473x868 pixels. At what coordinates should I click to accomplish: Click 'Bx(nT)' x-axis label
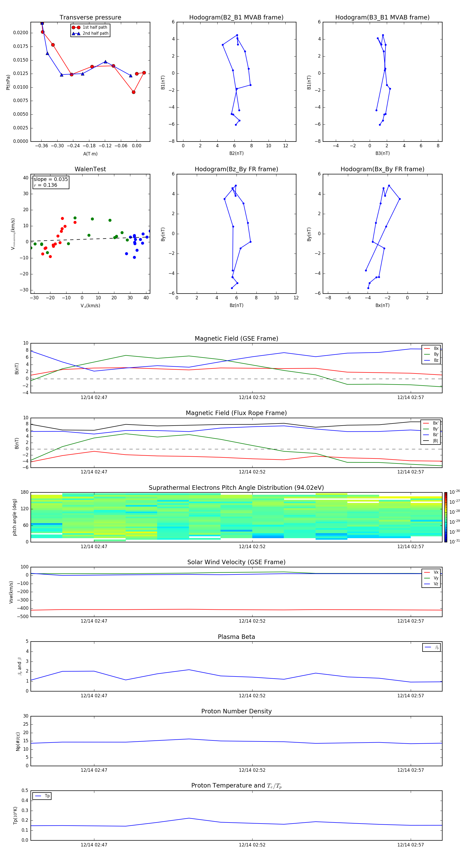click(382, 305)
